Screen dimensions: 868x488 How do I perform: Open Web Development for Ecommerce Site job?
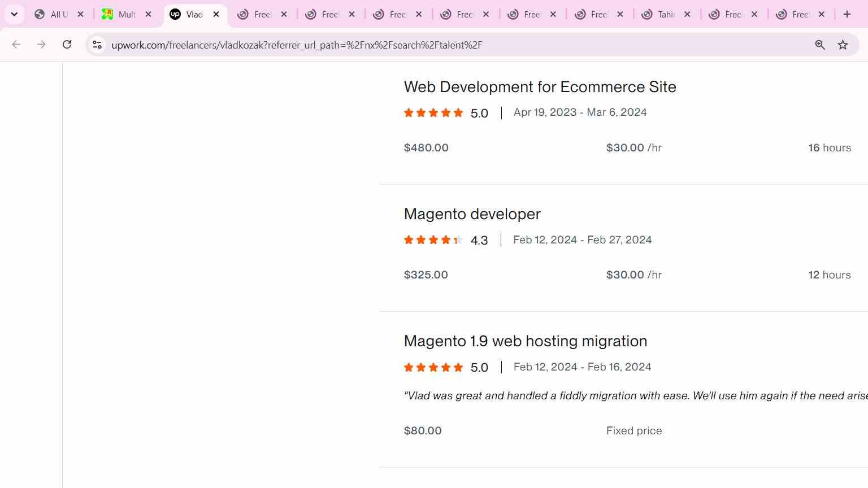coord(540,87)
